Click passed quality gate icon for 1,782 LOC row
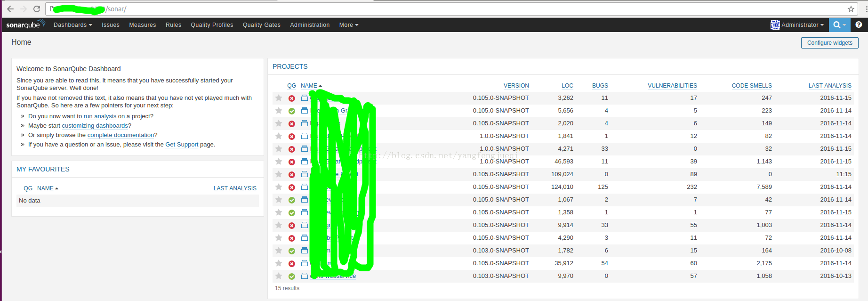 (292, 251)
